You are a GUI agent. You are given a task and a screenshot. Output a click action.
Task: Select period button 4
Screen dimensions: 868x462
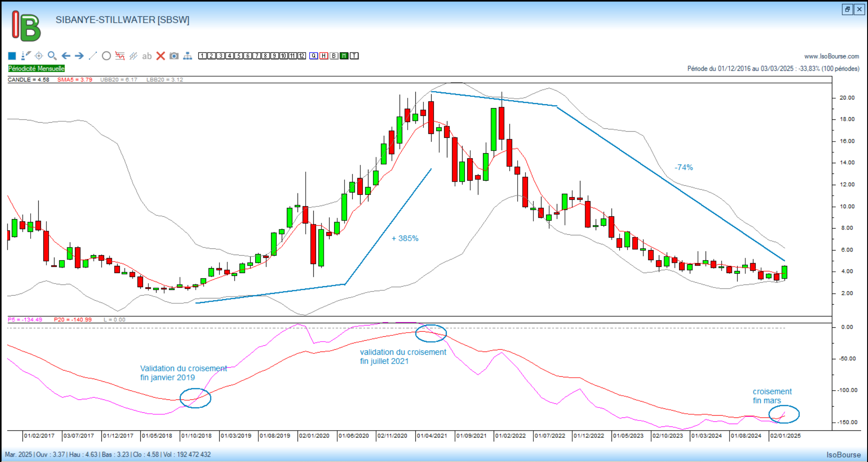tap(230, 56)
